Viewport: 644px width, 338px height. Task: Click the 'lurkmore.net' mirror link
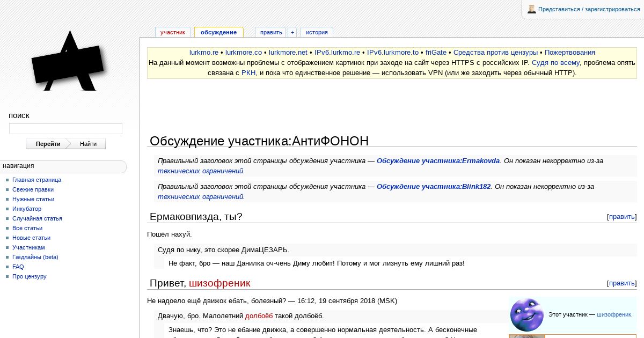[288, 53]
